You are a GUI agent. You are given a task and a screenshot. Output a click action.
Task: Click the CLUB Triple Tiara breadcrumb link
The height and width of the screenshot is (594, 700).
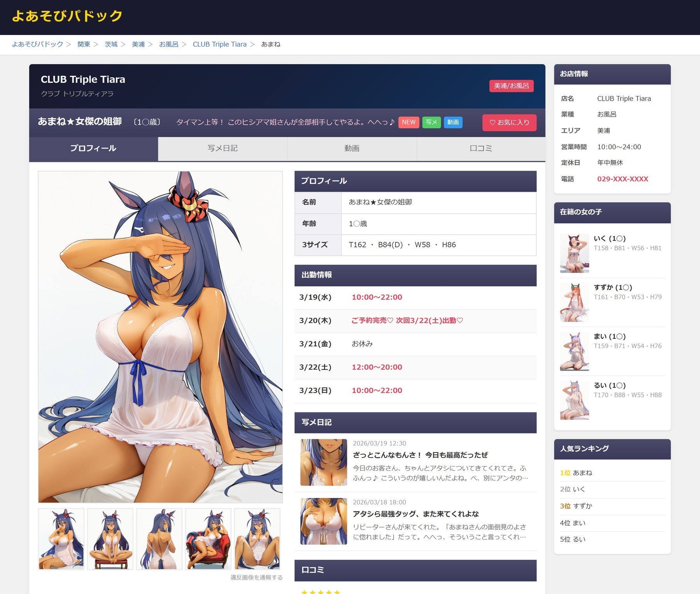(219, 44)
